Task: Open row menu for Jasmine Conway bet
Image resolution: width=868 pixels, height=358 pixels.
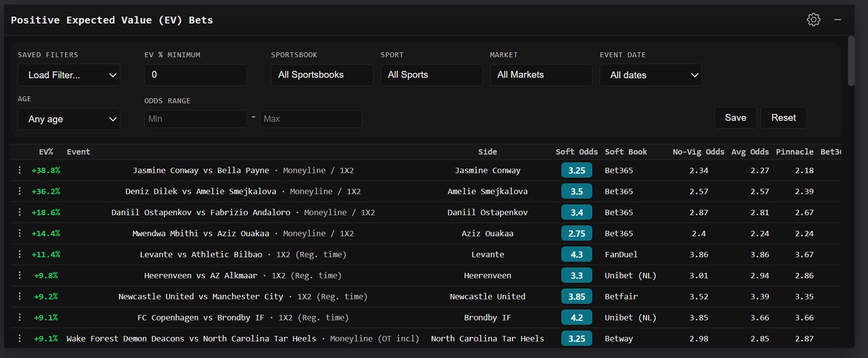Action: point(20,170)
